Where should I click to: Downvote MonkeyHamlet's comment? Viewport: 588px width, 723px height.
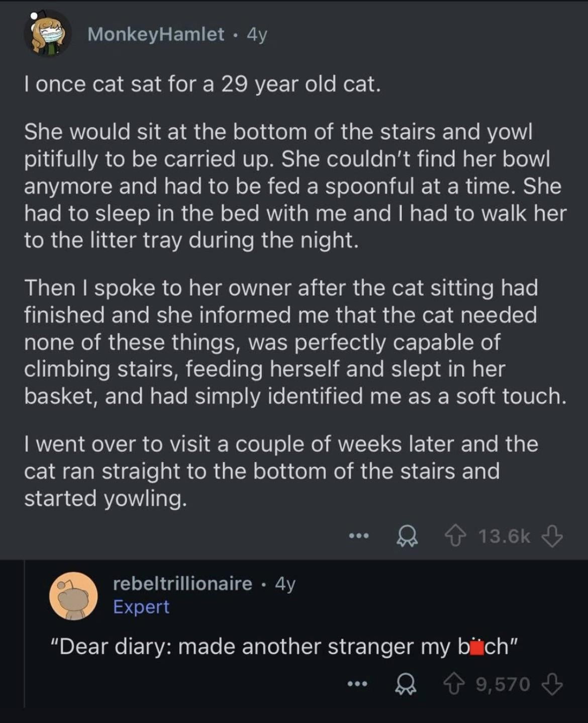[x=552, y=536]
